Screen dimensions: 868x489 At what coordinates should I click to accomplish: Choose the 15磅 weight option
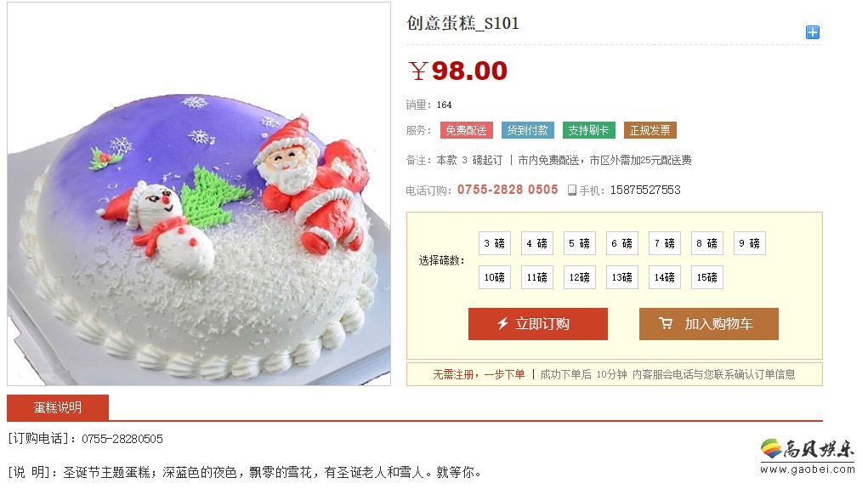(x=707, y=277)
